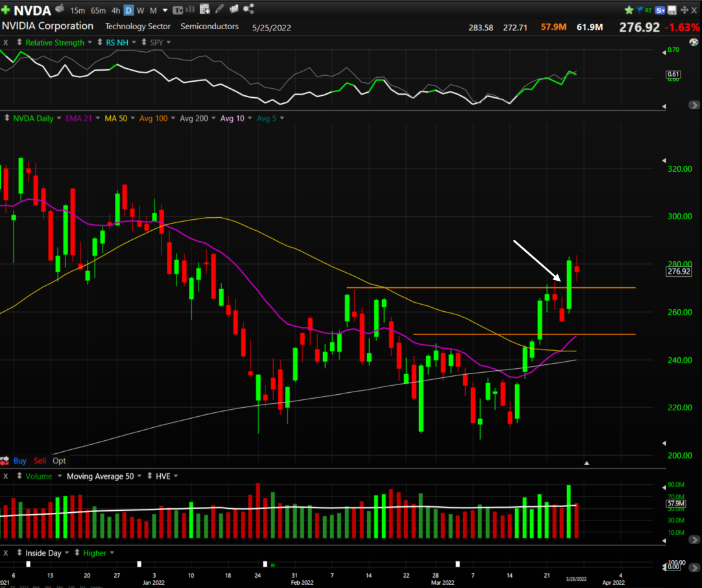
Task: Select the D daily timeframe
Action: coord(128,10)
